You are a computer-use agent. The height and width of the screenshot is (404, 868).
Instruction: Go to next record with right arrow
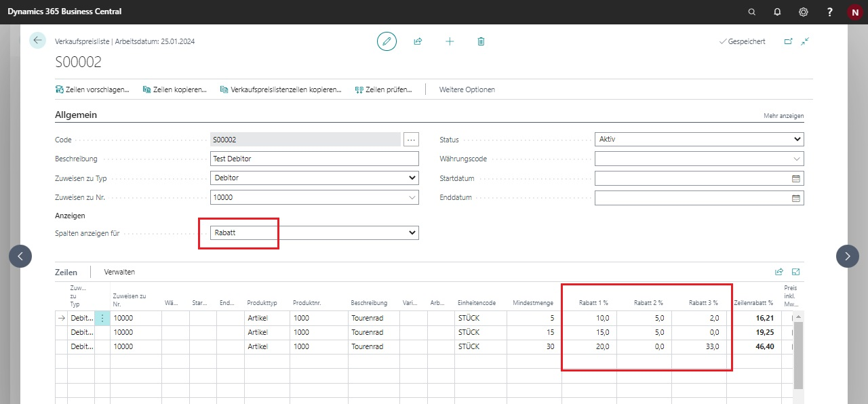(847, 256)
